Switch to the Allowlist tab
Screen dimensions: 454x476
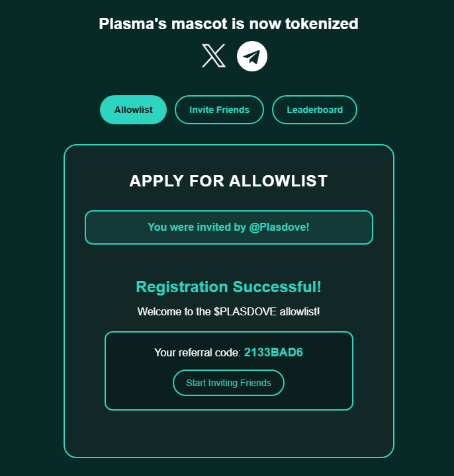click(x=133, y=110)
